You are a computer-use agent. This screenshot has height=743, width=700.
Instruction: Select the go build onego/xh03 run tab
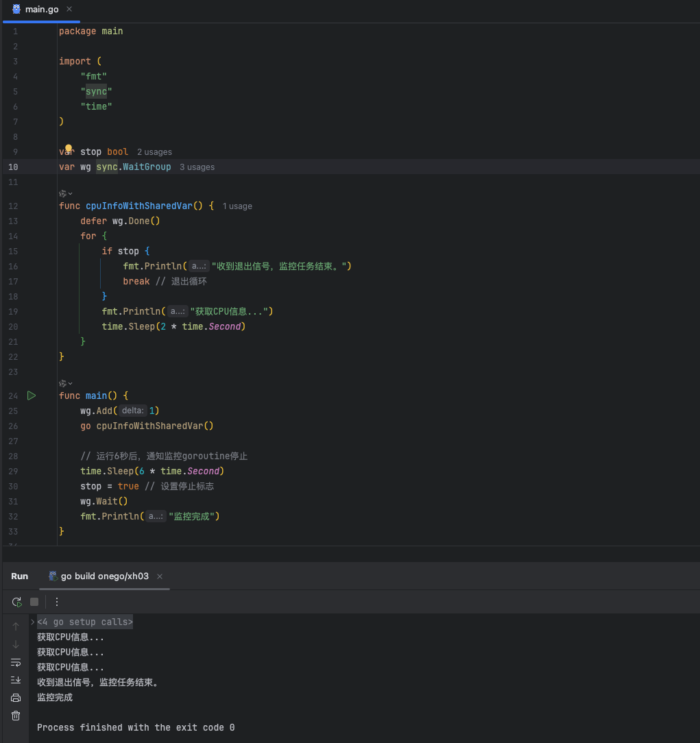pos(104,576)
